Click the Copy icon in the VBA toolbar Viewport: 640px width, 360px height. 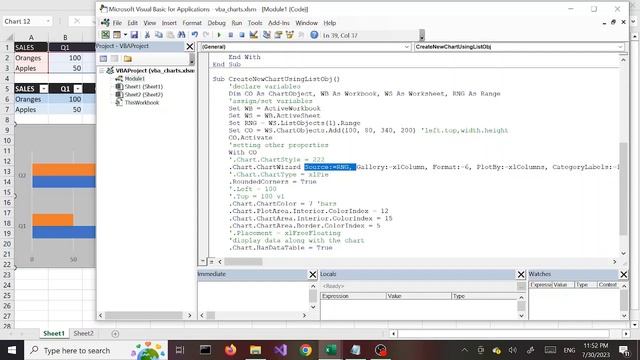click(x=159, y=35)
